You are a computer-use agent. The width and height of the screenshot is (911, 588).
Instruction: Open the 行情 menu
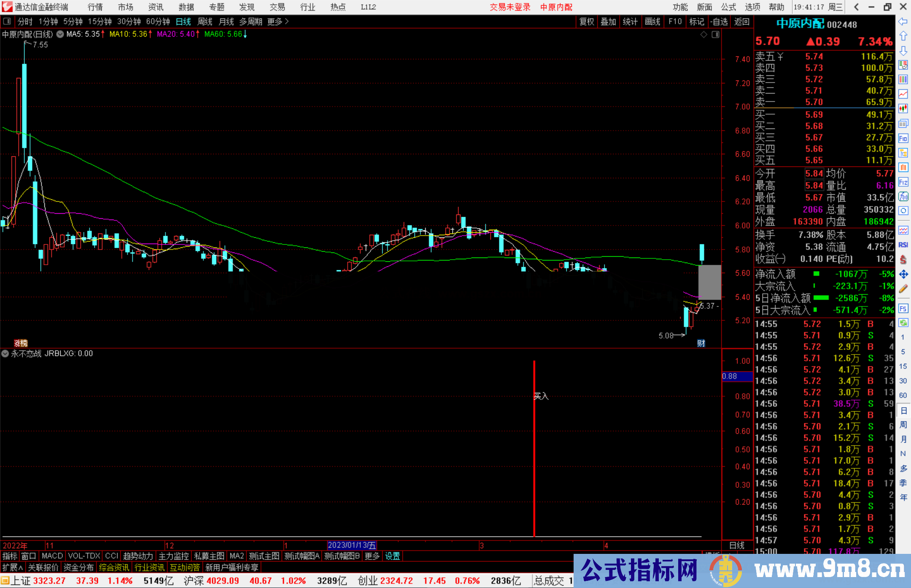click(95, 7)
